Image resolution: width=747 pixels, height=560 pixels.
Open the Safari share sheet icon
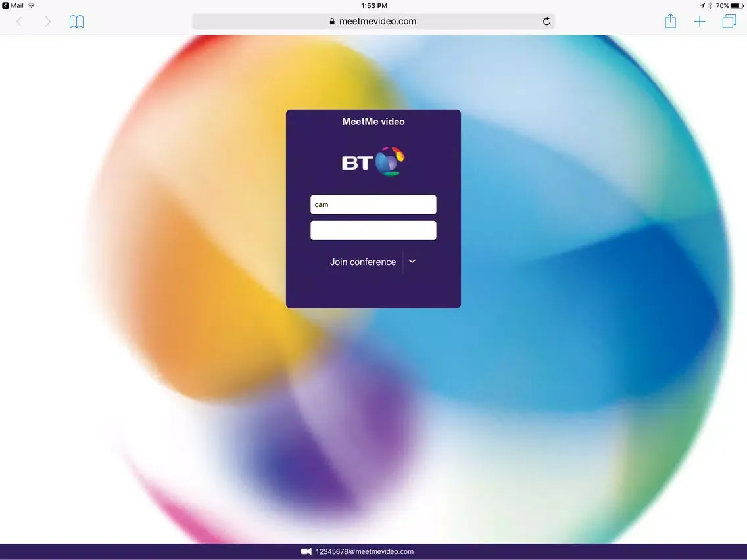pyautogui.click(x=670, y=21)
